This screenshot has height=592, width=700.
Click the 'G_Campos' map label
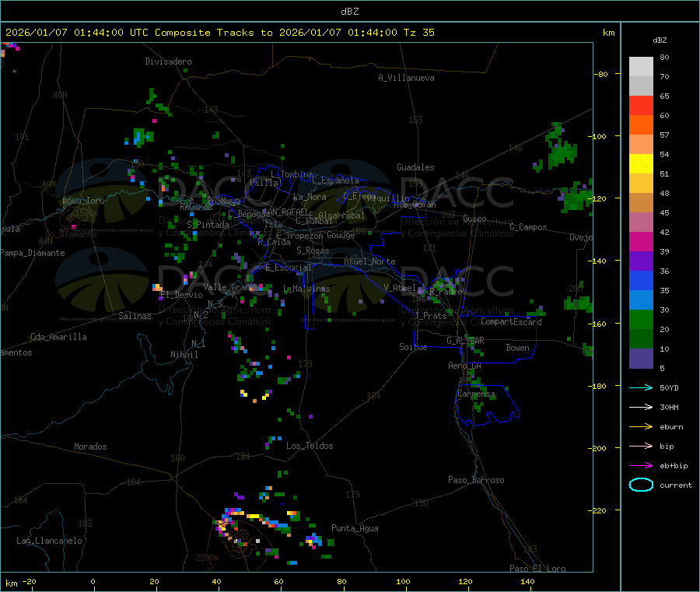[529, 227]
